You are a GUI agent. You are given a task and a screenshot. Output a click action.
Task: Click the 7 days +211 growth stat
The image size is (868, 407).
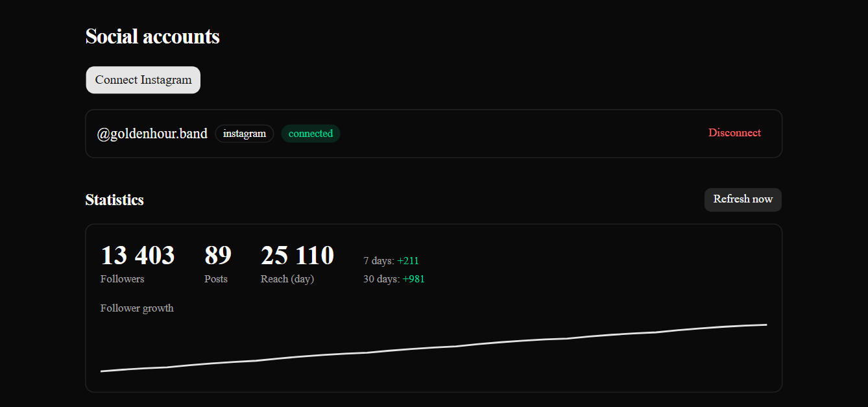(391, 261)
